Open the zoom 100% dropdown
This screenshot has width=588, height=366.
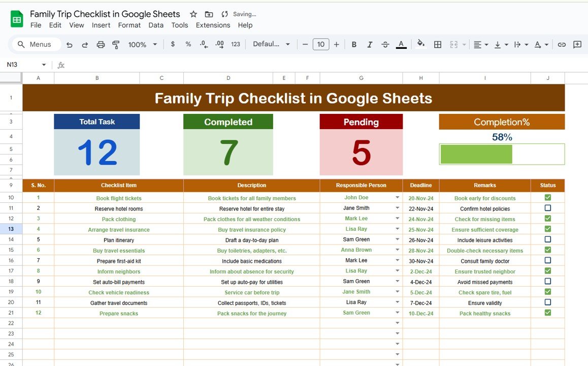click(x=143, y=44)
